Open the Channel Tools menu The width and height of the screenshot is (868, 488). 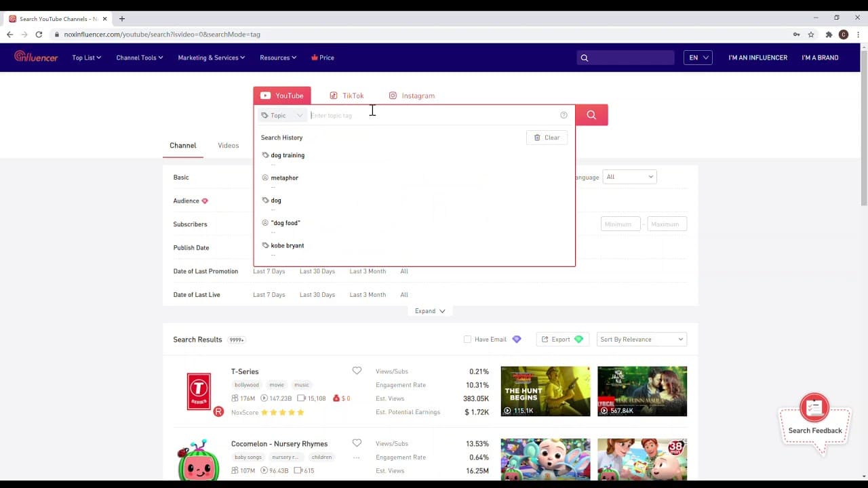click(140, 58)
